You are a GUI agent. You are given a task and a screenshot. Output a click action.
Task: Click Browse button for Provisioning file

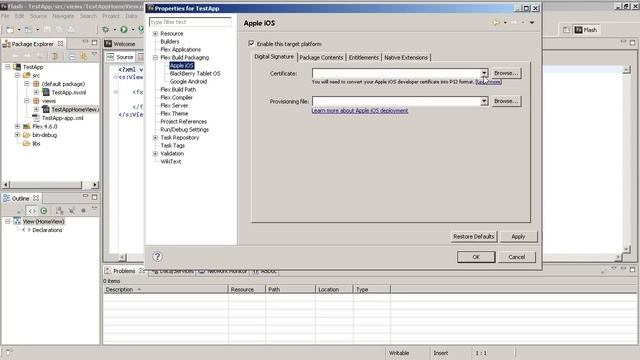click(506, 101)
